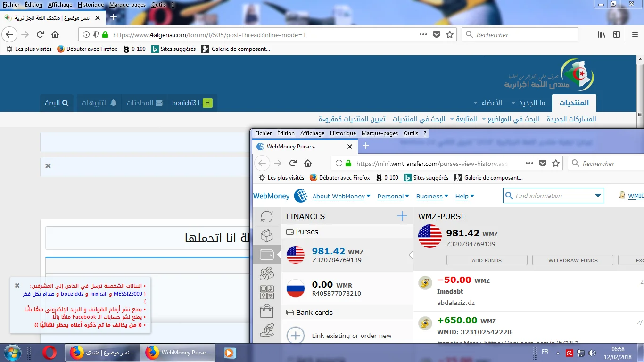
Task: Open the purses wallet icon in sidebar
Action: pos(267,255)
